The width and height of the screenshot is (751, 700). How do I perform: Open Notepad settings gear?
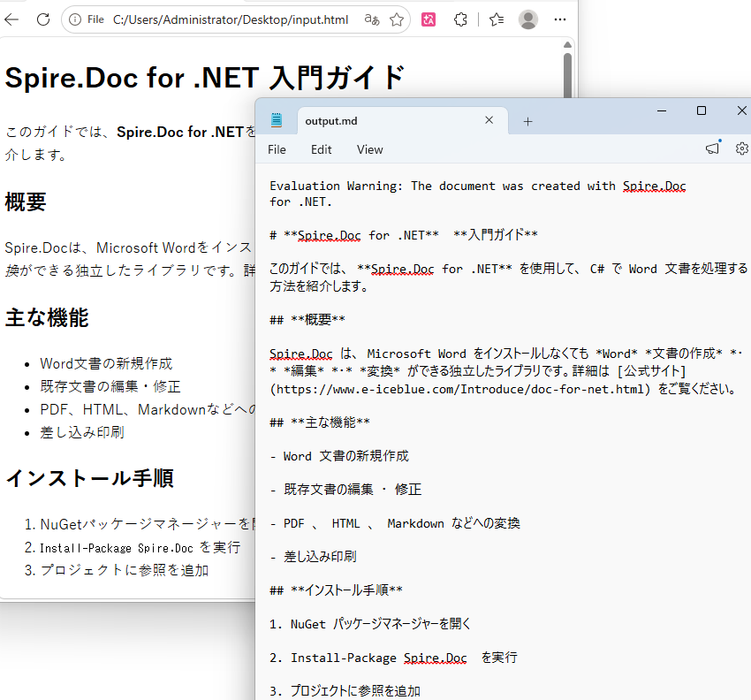(x=742, y=149)
